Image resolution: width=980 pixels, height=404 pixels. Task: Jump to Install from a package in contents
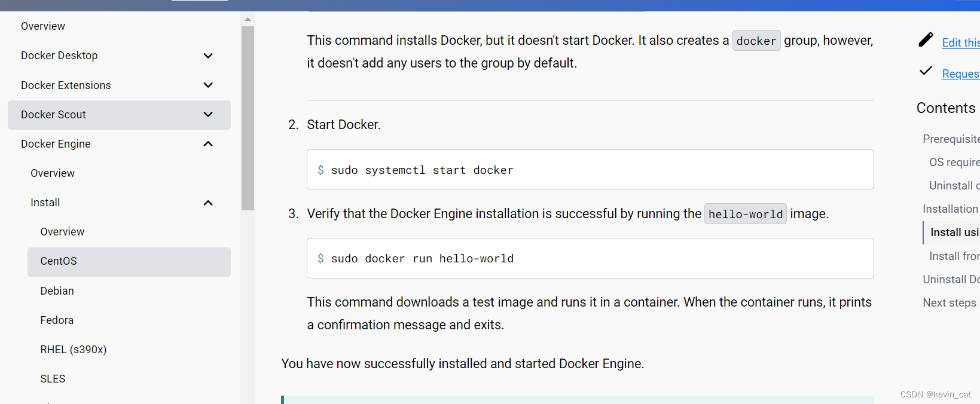(954, 256)
